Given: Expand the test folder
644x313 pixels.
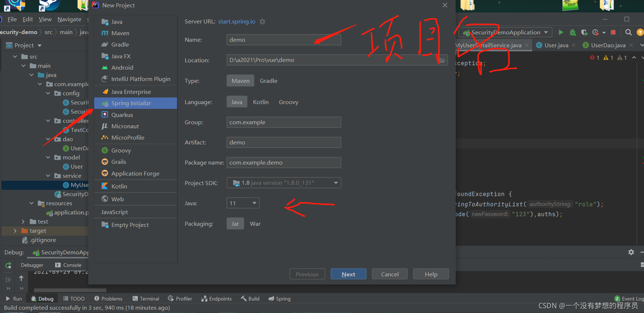Looking at the screenshot, I should coord(23,221).
